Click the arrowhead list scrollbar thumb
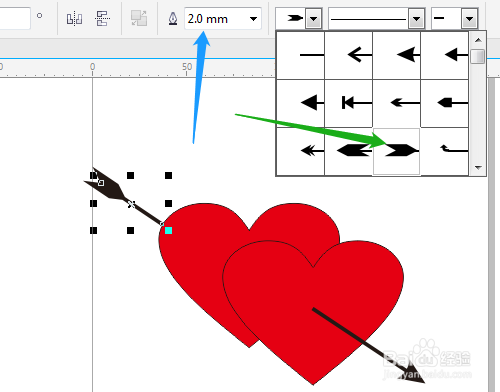 pyautogui.click(x=478, y=56)
